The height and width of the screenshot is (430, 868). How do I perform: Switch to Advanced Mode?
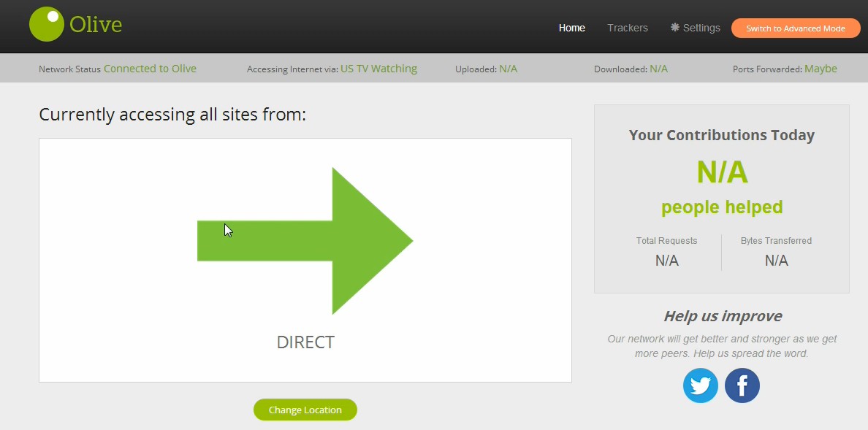[796, 28]
